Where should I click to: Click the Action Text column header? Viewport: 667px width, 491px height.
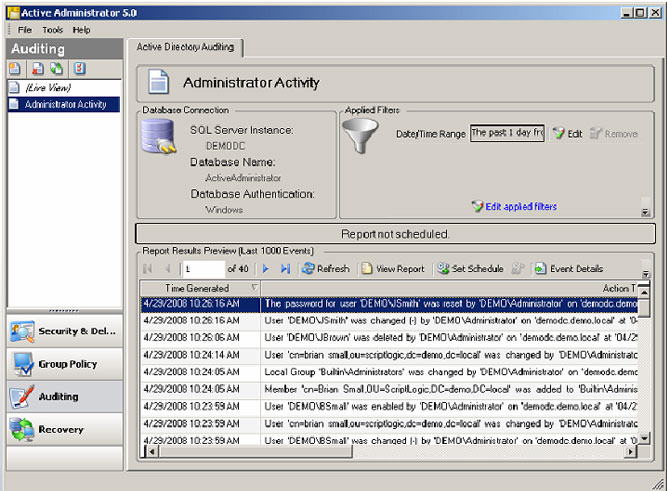click(x=449, y=288)
